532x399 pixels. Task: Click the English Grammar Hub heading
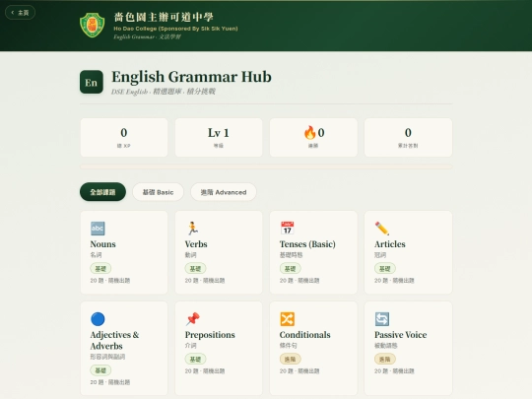coord(191,77)
